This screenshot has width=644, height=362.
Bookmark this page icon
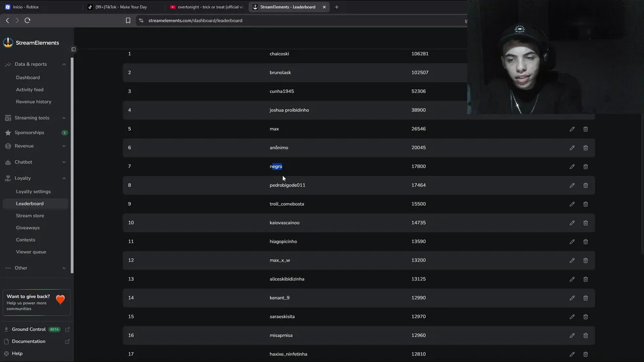[x=128, y=21]
